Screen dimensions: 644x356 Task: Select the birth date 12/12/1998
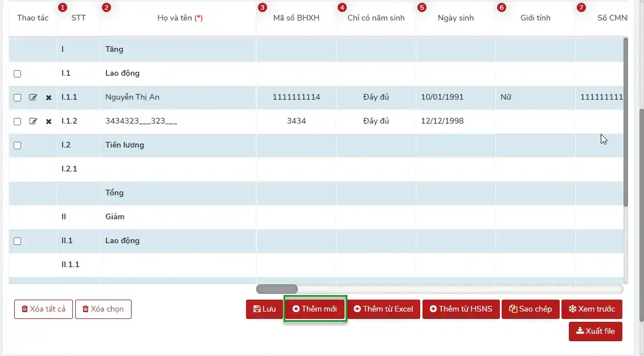tap(442, 121)
